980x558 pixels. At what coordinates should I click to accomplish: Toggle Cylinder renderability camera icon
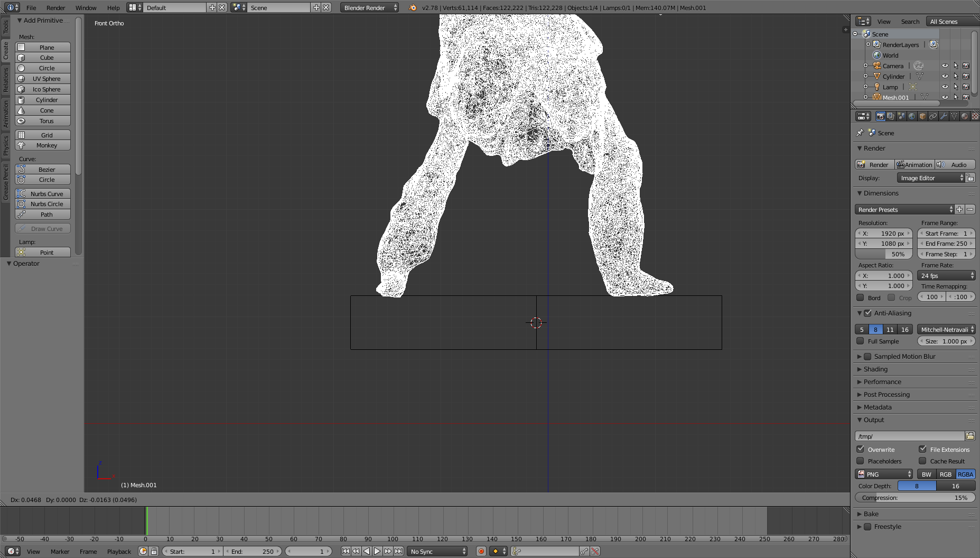(966, 76)
